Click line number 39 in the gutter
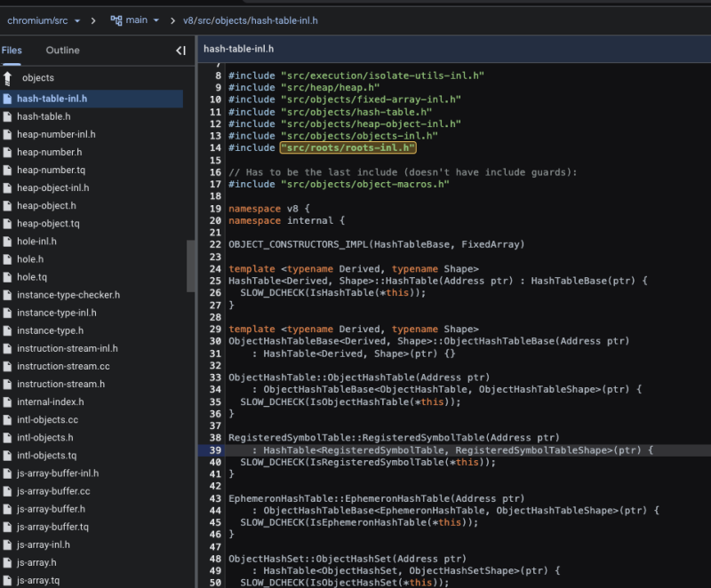This screenshot has width=711, height=588. 215,450
